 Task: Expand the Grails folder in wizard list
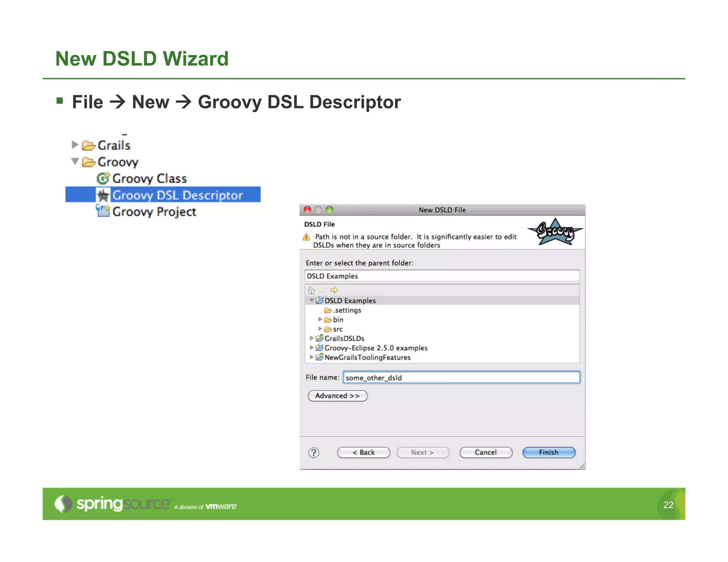pyautogui.click(x=75, y=145)
